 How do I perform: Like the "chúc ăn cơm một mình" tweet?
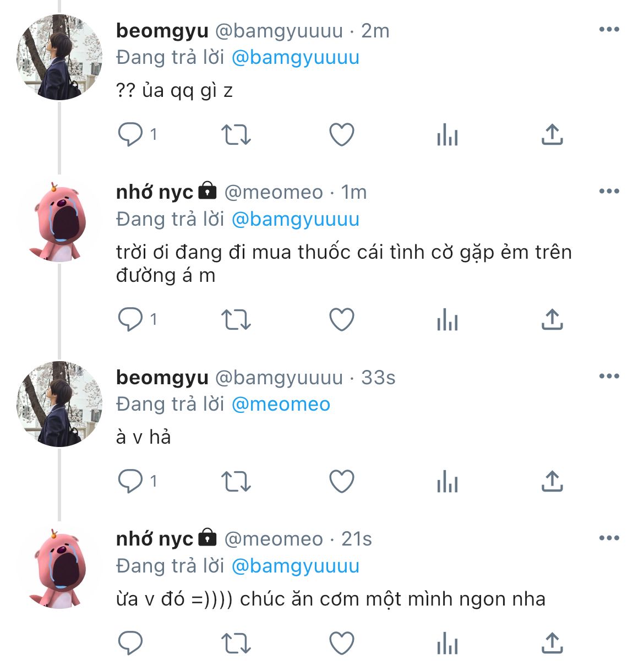(x=341, y=643)
